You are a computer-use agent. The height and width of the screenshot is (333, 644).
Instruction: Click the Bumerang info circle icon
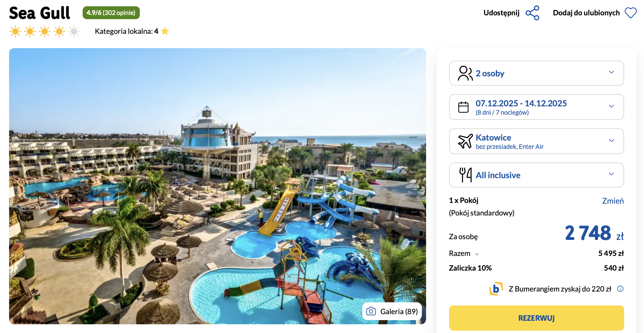(x=620, y=289)
